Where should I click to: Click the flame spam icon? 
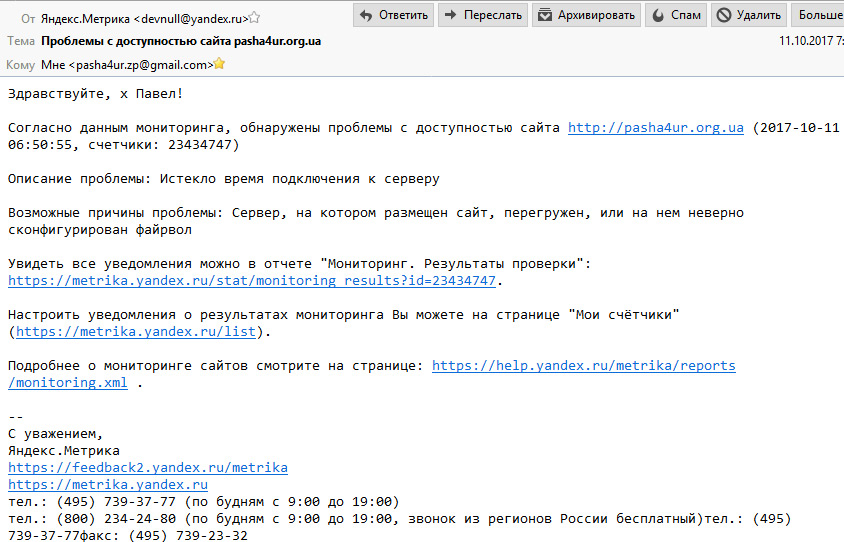(658, 16)
